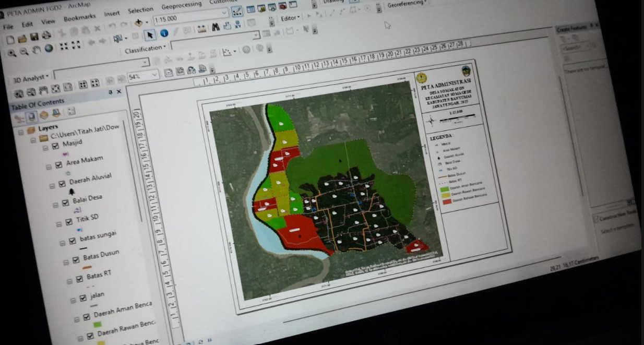
Task: Activate the Pan hand tool
Action: click(37, 50)
